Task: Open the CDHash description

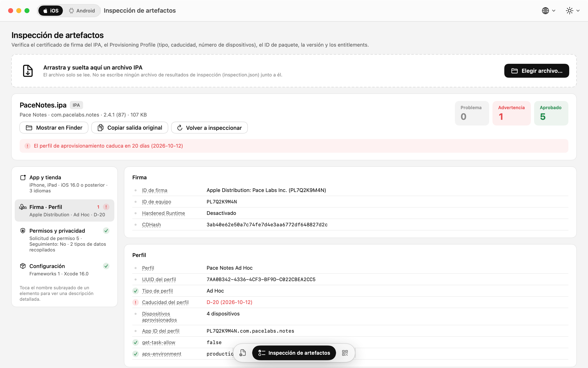Action: (x=151, y=225)
